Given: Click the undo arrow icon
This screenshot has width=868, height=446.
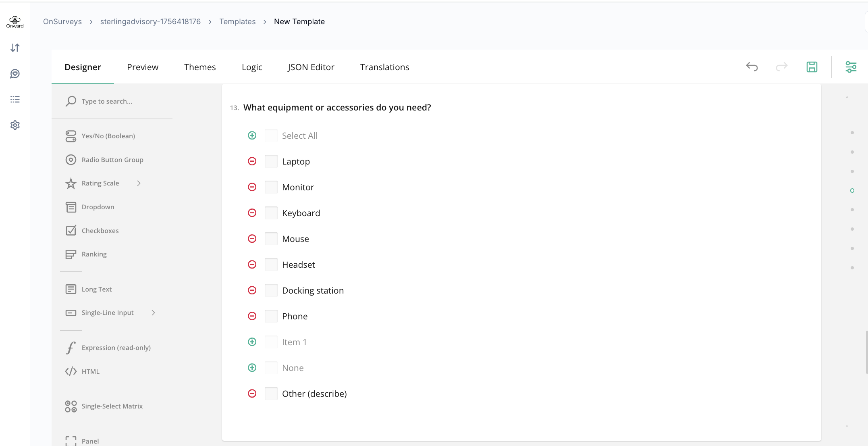Looking at the screenshot, I should 752,67.
